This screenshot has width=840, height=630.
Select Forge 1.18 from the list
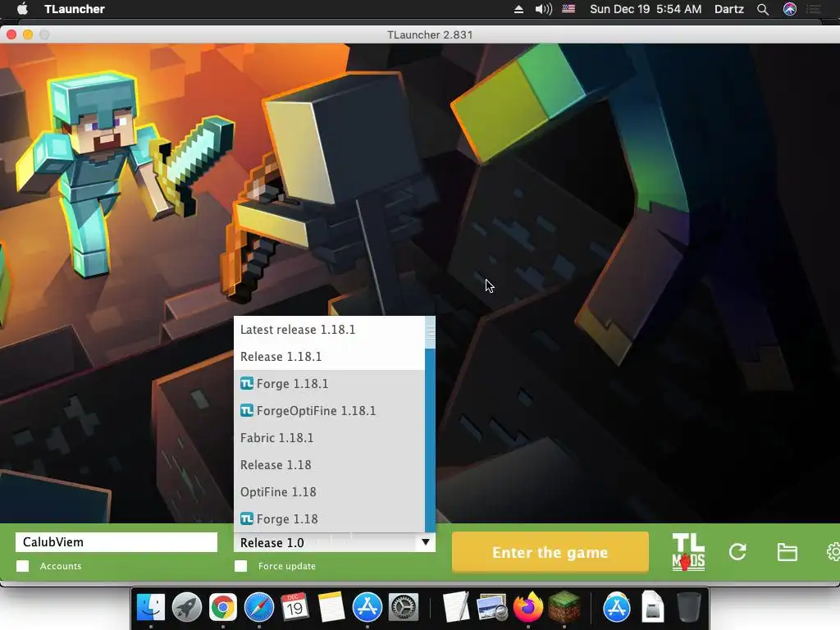(x=330, y=519)
